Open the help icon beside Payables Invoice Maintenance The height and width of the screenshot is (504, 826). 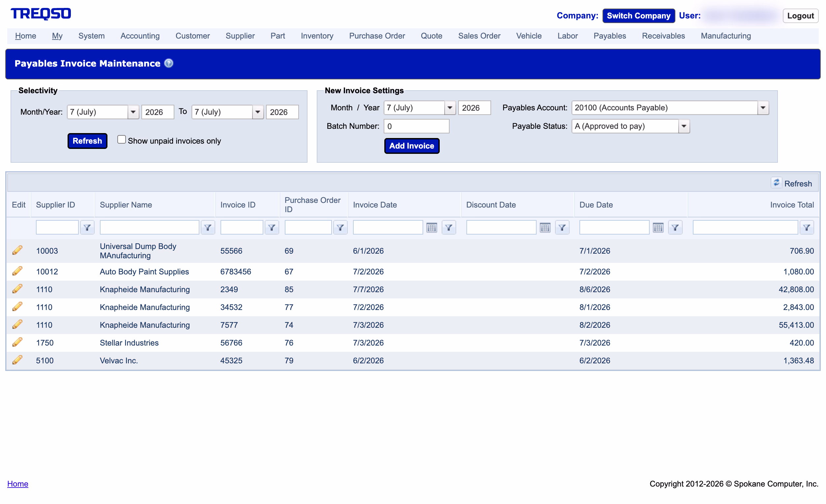pos(169,63)
